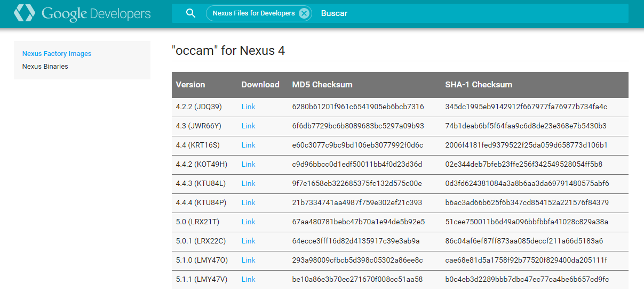Click MD5 be10a86e3b70ec271670f008cc51aa58

click(357, 279)
